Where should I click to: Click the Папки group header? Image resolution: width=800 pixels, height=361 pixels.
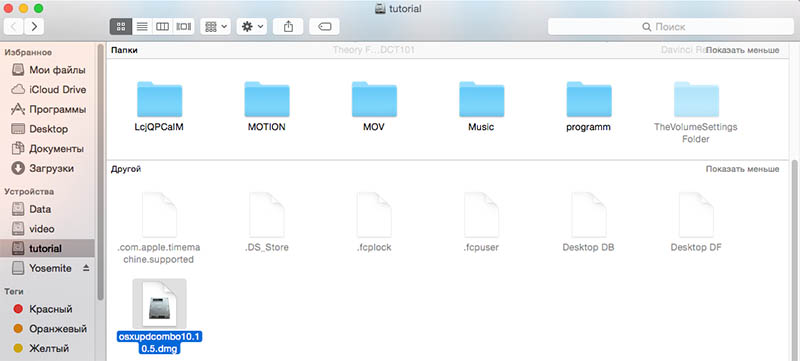coord(124,50)
